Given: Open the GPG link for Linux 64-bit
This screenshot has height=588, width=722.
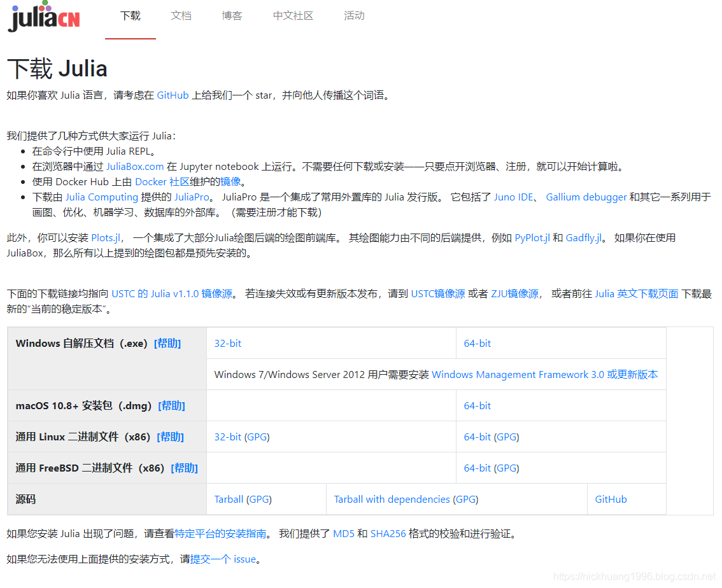Looking at the screenshot, I should pos(507,437).
